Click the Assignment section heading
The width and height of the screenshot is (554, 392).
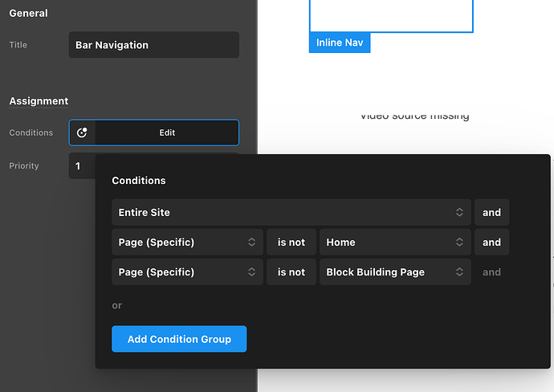click(39, 101)
